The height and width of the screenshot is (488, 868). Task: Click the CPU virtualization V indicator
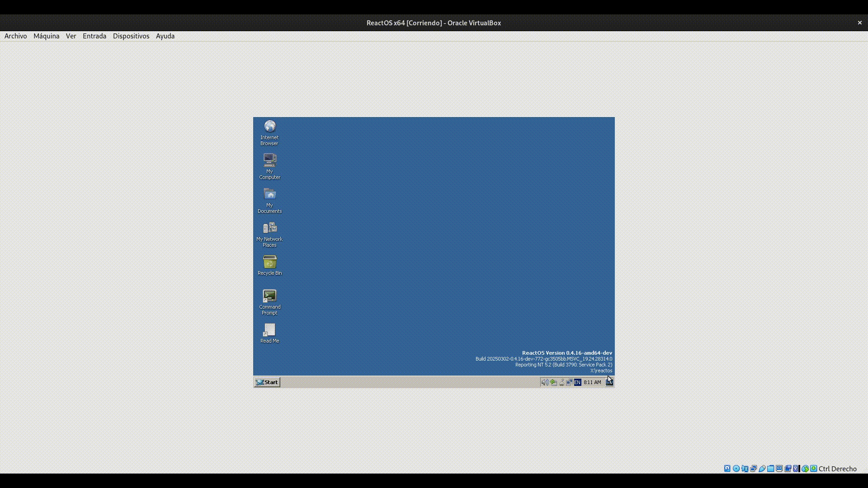pyautogui.click(x=796, y=469)
